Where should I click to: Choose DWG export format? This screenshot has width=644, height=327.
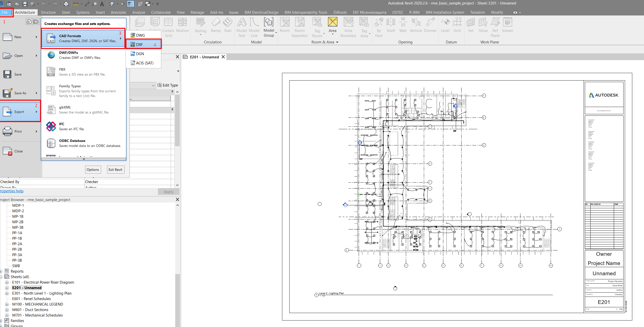coord(144,35)
